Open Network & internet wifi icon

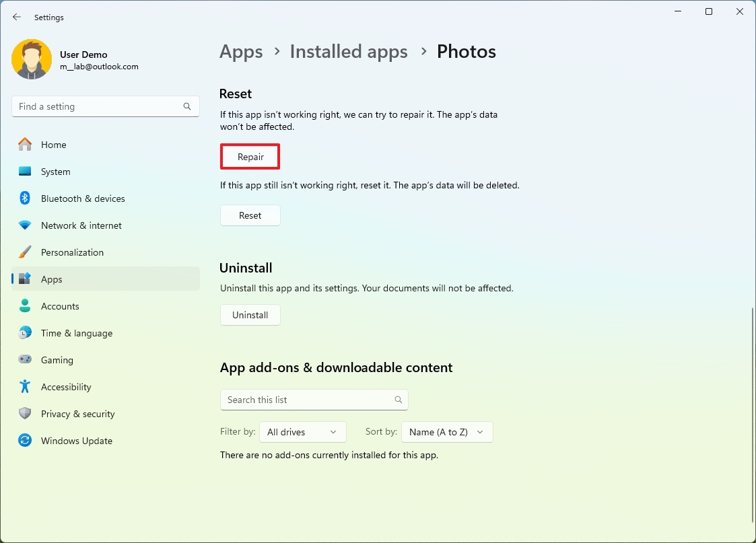point(25,225)
